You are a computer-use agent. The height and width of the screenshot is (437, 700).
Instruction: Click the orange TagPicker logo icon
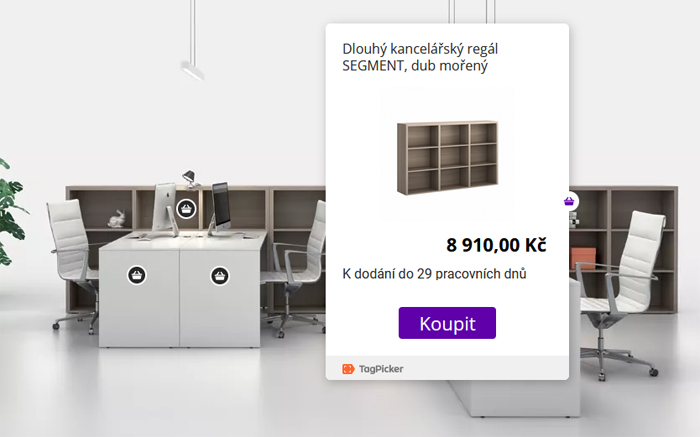pyautogui.click(x=348, y=369)
